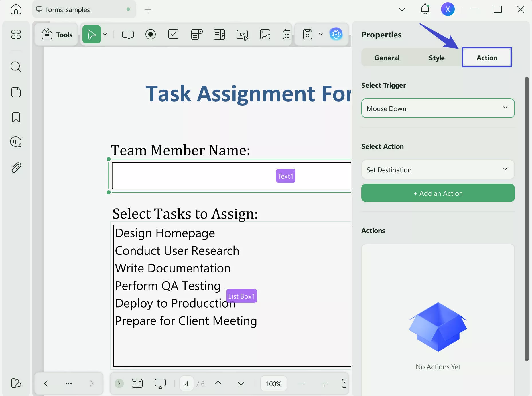Click the zoom in plus button
The width and height of the screenshot is (532, 396).
coord(324,383)
